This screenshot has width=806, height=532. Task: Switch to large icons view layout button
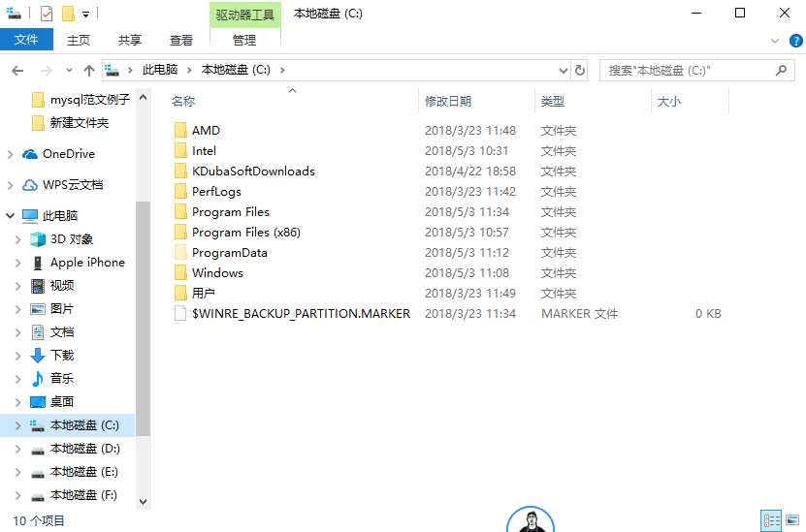(x=792, y=520)
